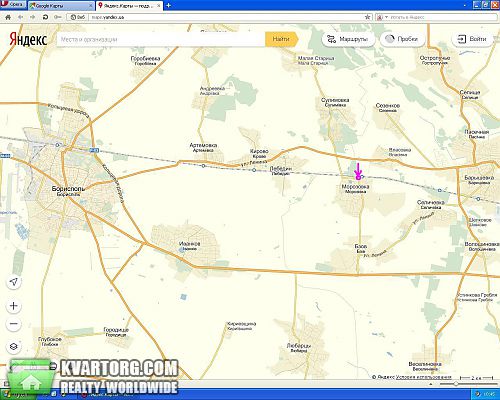Navigate back in browser history
Image resolution: width=500 pixels, height=400 pixels.
(21, 17)
